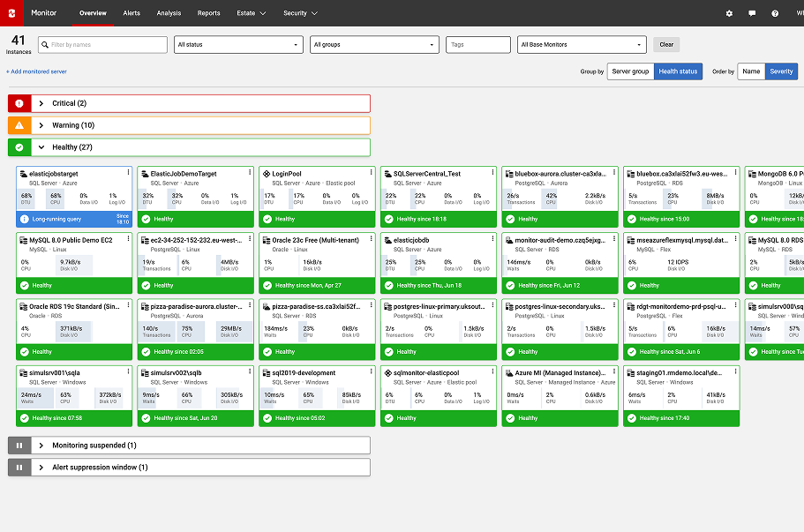
Task: Click the 12 IOPS Disk I/O value
Action: 678,262
